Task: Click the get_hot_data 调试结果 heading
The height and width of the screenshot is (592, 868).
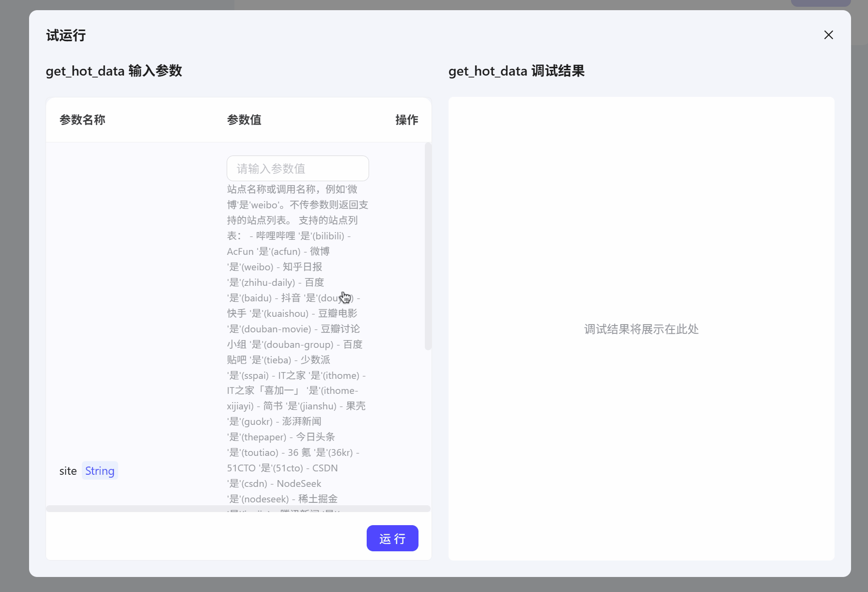Action: click(517, 71)
